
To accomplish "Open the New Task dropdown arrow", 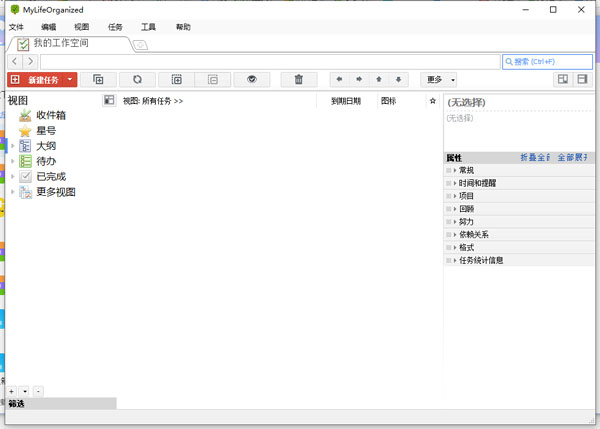I will click(70, 80).
